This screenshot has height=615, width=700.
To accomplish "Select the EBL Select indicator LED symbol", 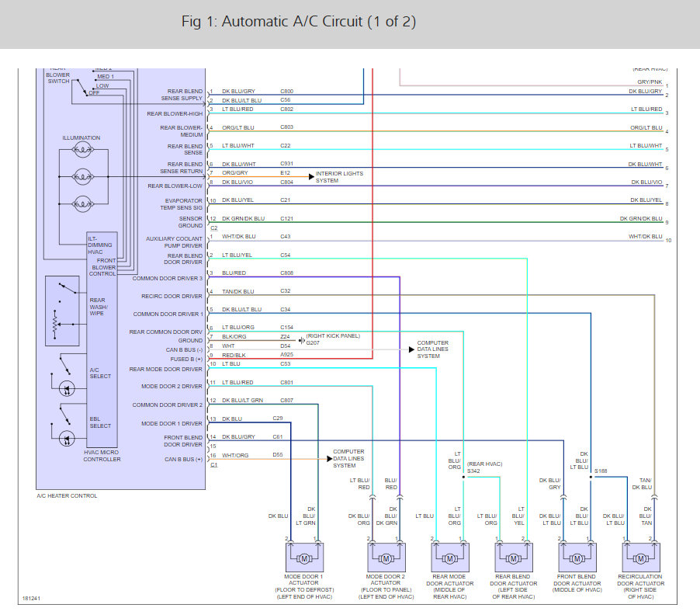I will (x=67, y=439).
